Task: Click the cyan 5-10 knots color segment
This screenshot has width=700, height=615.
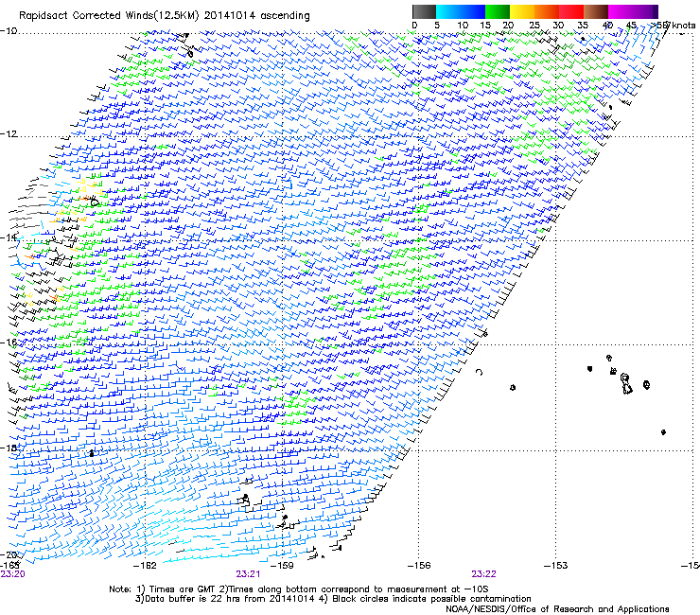Action: click(x=448, y=11)
